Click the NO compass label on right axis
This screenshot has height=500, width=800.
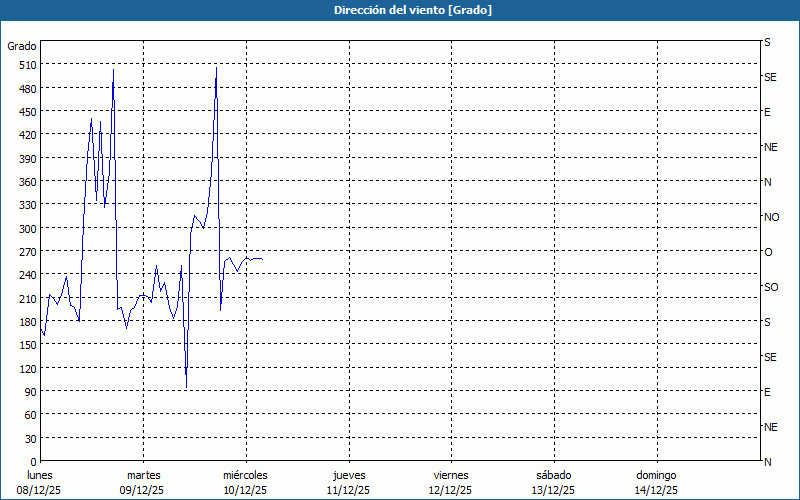click(x=771, y=217)
